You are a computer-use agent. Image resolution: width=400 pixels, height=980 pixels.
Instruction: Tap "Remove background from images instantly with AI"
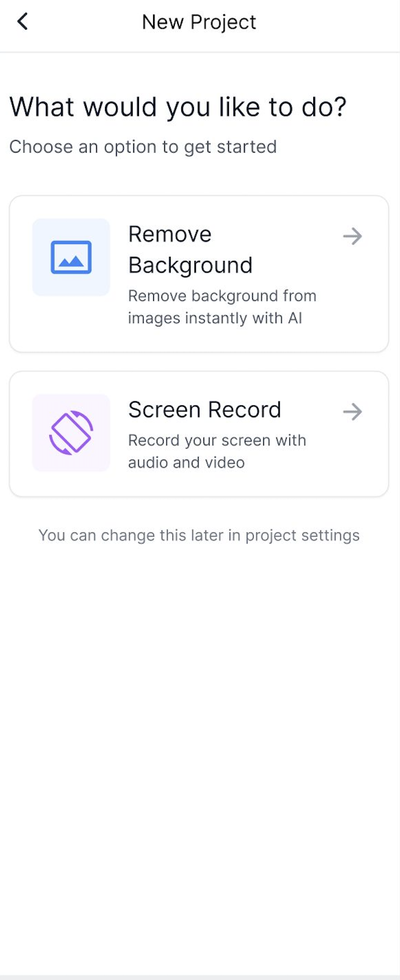pyautogui.click(x=222, y=307)
